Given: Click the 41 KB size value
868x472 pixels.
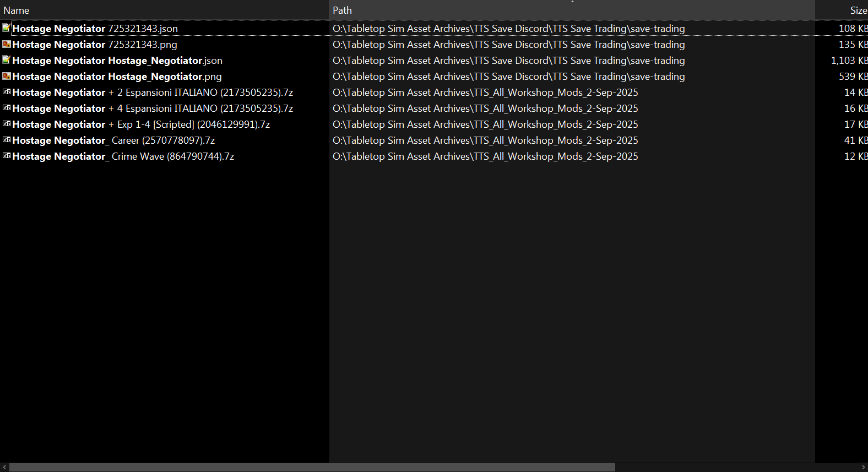Looking at the screenshot, I should pyautogui.click(x=856, y=140).
